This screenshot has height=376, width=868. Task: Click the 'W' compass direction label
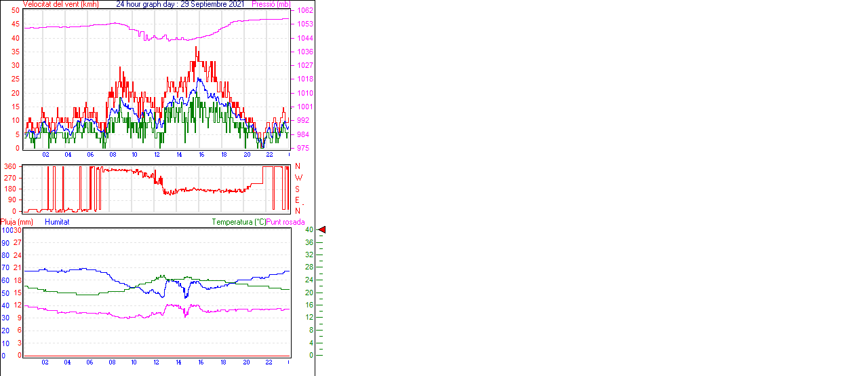[298, 178]
